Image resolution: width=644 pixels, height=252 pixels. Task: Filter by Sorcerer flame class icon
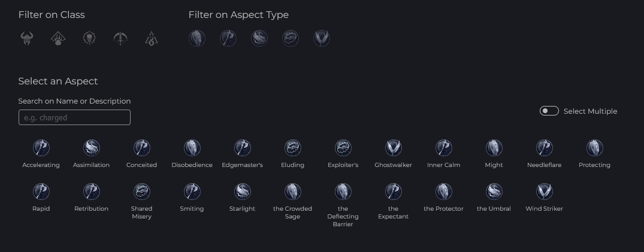[152, 38]
